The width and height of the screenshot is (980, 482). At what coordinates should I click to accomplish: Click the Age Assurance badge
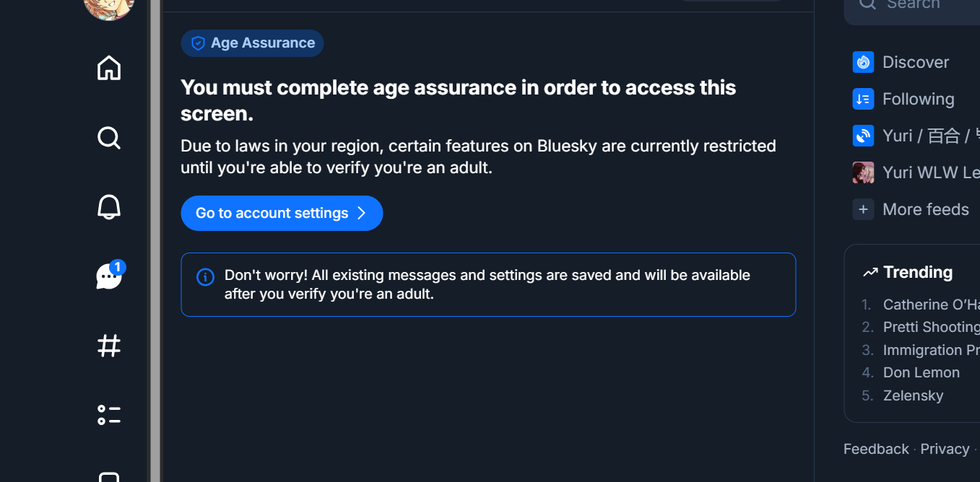tap(253, 43)
